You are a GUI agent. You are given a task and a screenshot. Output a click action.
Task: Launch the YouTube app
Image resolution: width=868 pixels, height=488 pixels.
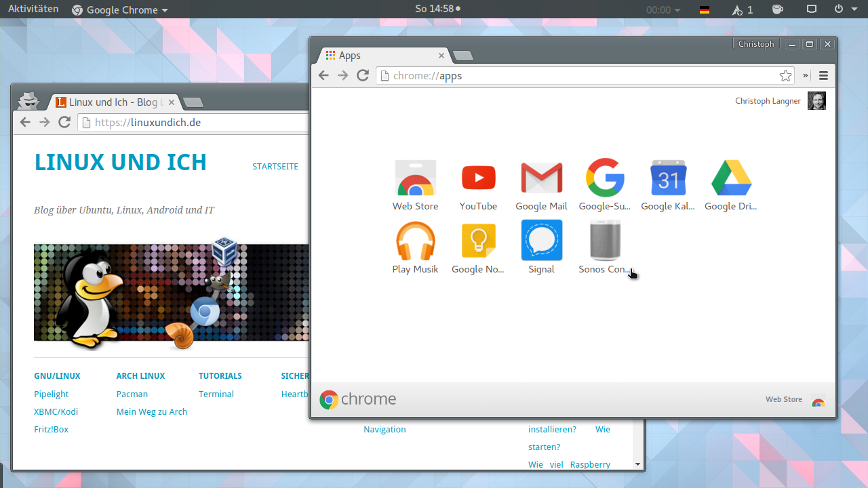click(478, 186)
